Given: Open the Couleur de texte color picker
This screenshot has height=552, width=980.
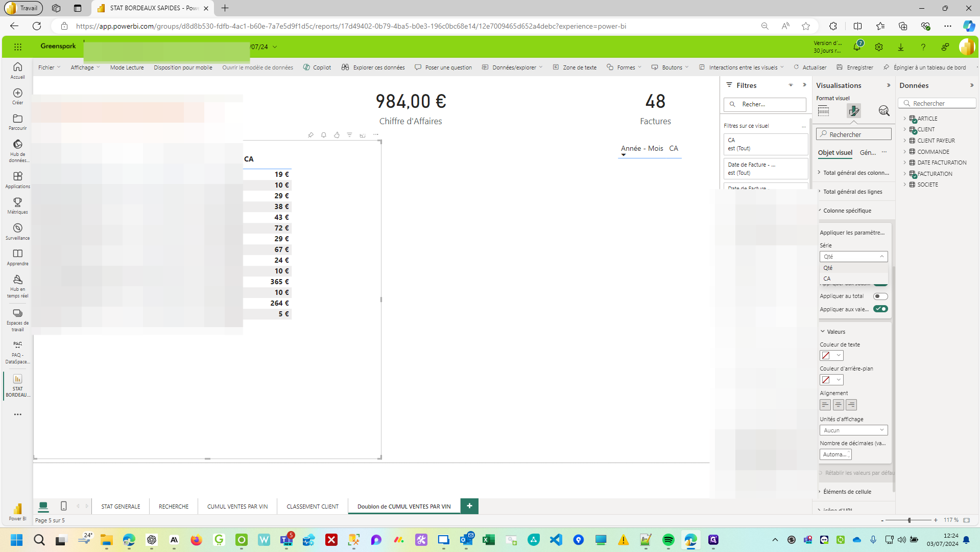Looking at the screenshot, I should 831,356.
